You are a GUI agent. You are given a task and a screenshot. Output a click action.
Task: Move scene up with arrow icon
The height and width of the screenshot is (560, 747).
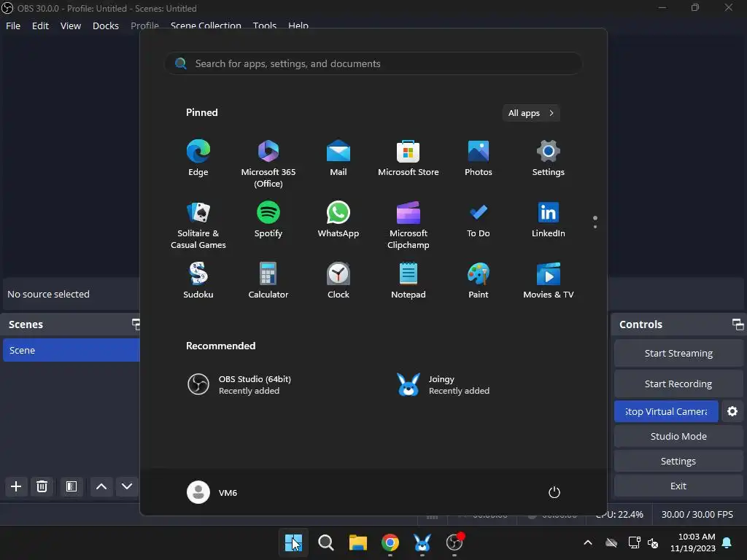[x=101, y=486]
